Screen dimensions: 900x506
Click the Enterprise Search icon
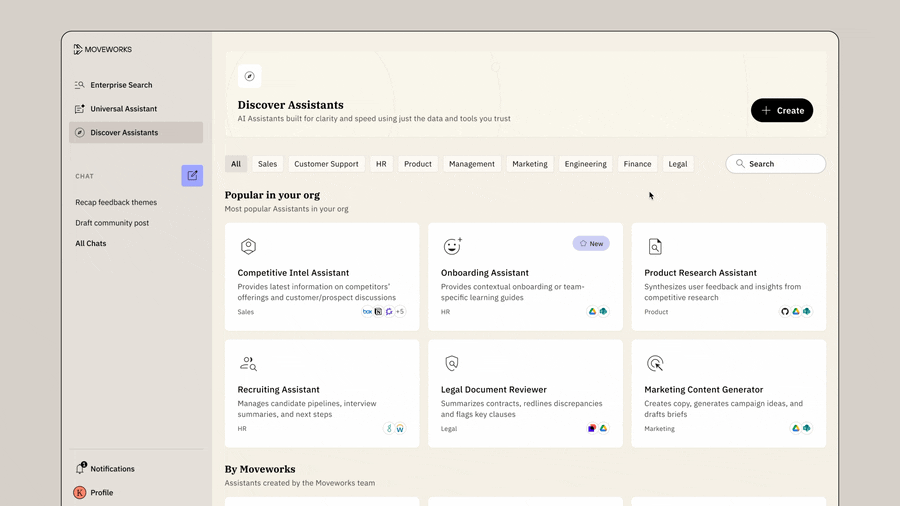pyautogui.click(x=80, y=85)
